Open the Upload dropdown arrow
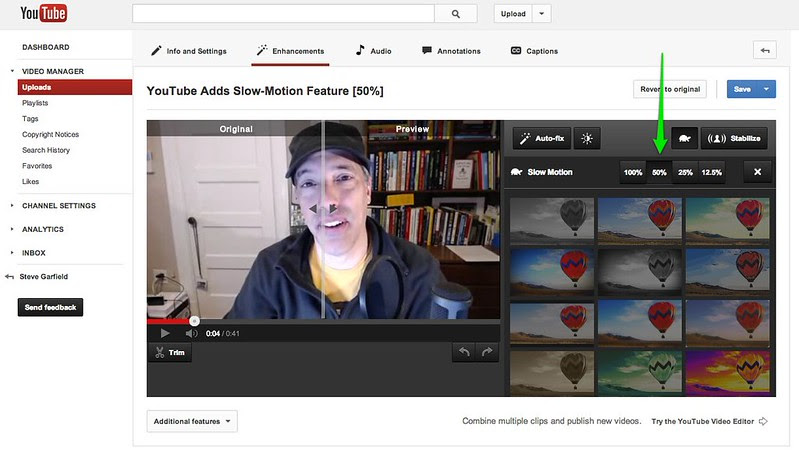 tap(542, 14)
